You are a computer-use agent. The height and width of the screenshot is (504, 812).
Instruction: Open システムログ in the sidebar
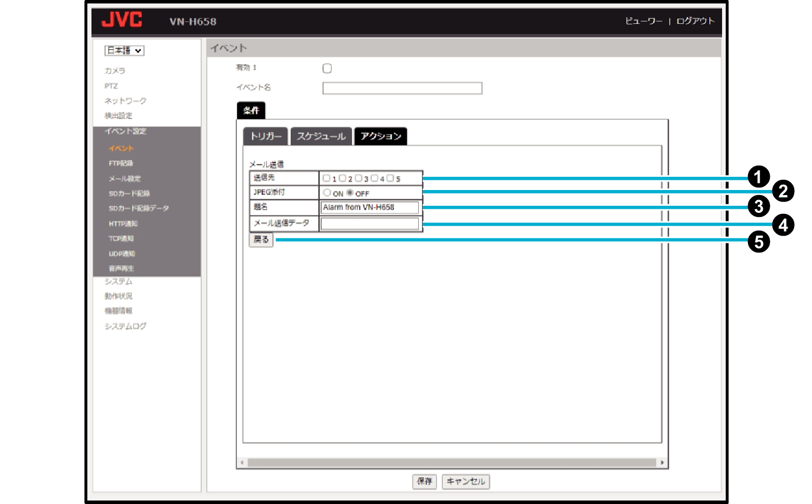click(x=126, y=326)
